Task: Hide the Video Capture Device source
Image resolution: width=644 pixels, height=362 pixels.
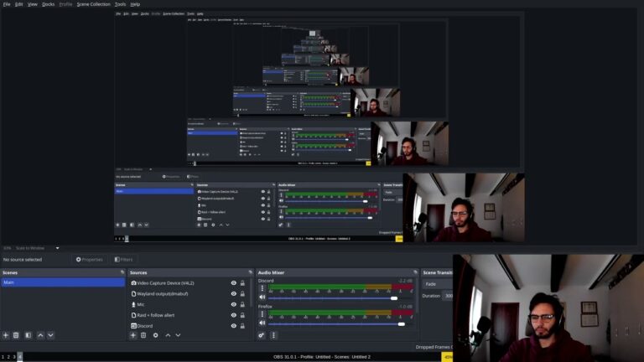Action: tap(234, 283)
